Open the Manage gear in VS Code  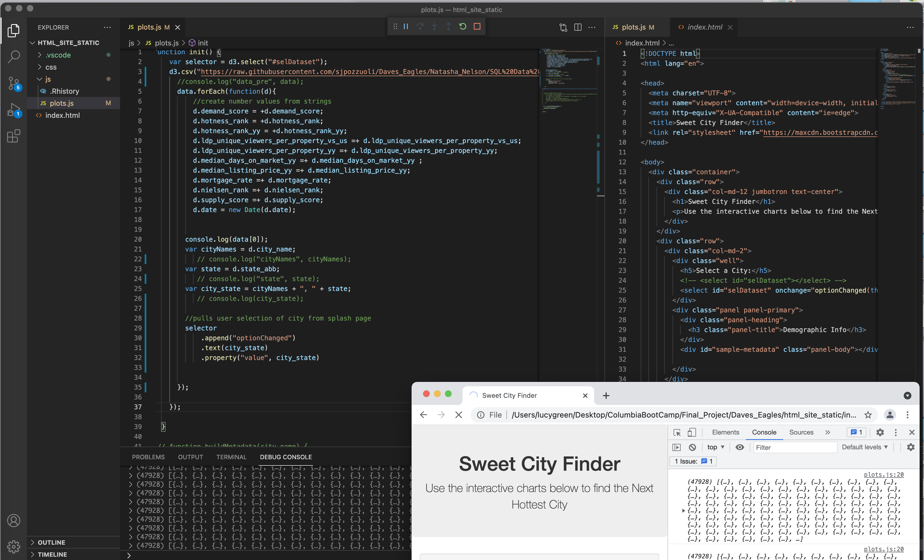pyautogui.click(x=13, y=547)
